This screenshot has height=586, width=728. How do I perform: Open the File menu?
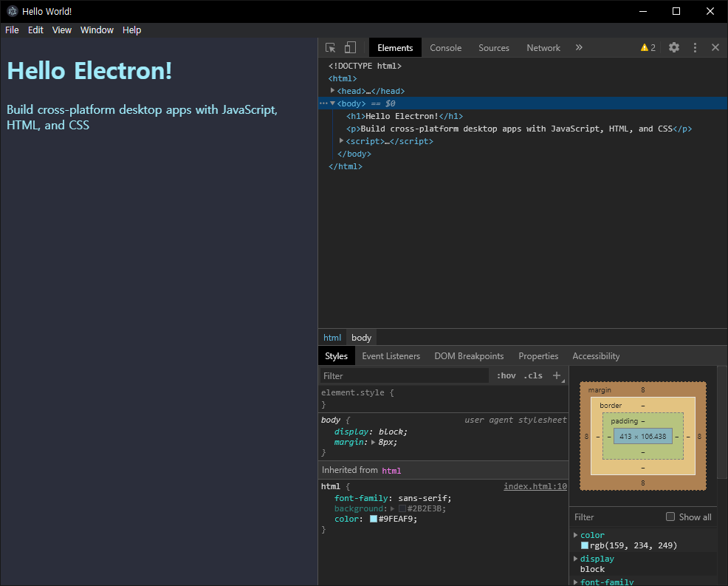coord(12,30)
